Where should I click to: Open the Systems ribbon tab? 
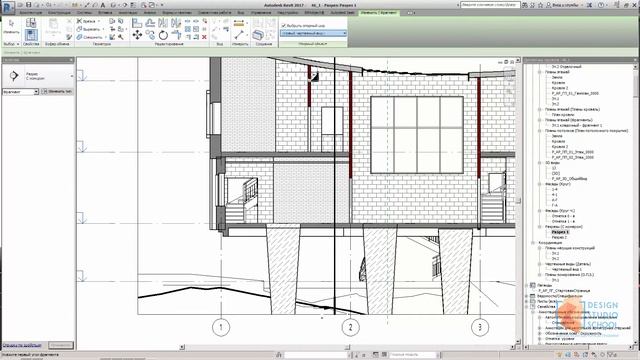pos(84,13)
